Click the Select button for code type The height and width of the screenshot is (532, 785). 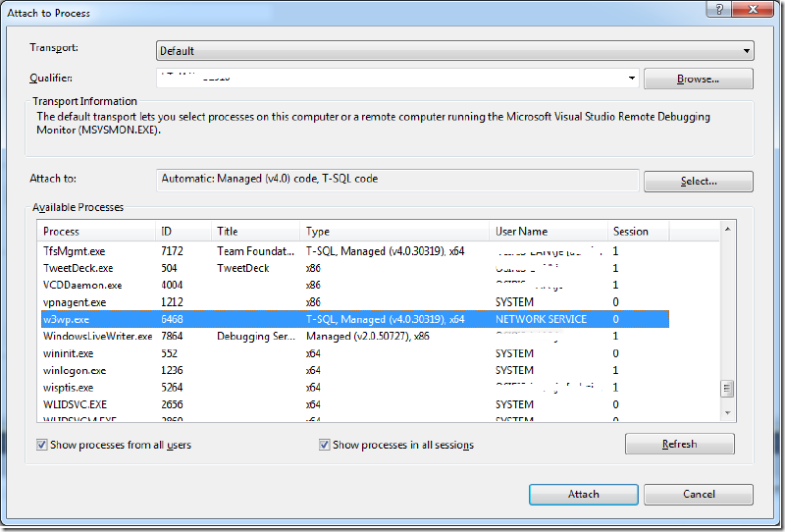(x=698, y=182)
